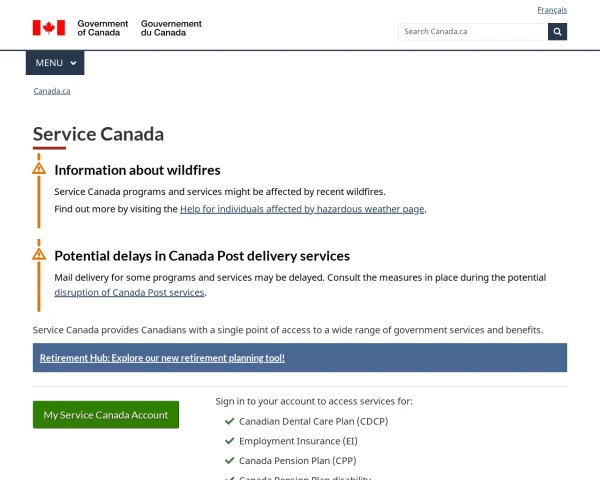Click the Potential delays in Canada Post heading
600x480 pixels.
point(202,256)
